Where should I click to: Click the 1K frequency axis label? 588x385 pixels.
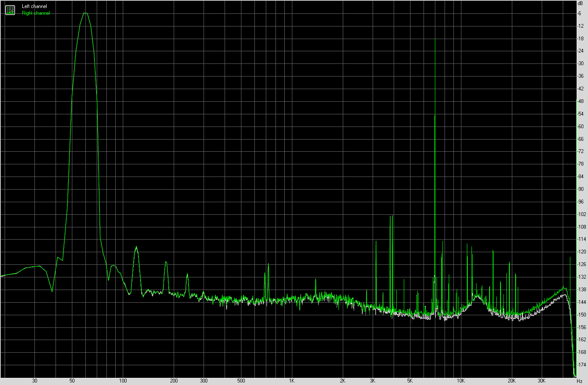click(x=291, y=381)
